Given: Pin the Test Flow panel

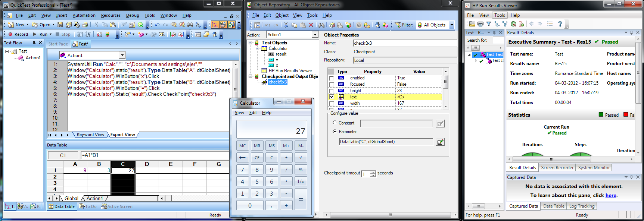Looking at the screenshot, I should tap(34, 43).
